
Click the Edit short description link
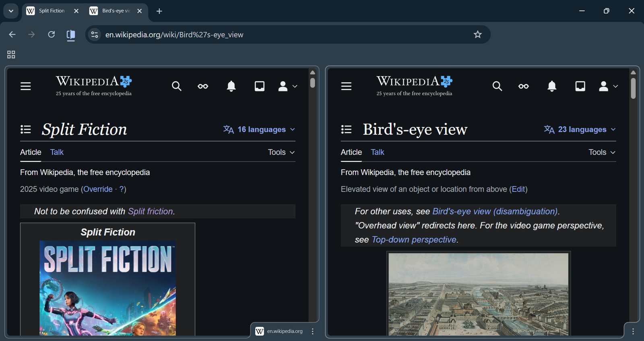click(518, 189)
